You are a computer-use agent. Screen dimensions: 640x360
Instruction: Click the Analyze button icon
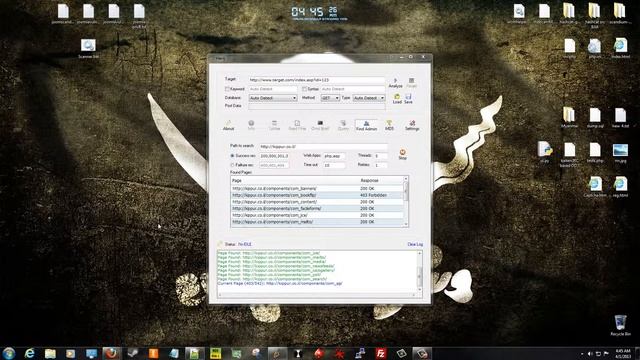(x=395, y=82)
